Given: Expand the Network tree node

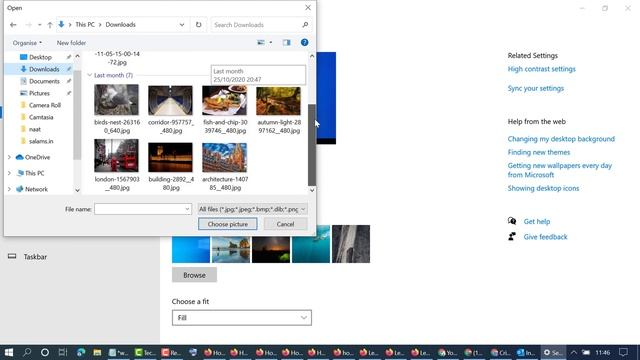Looking at the screenshot, I should click(9, 189).
